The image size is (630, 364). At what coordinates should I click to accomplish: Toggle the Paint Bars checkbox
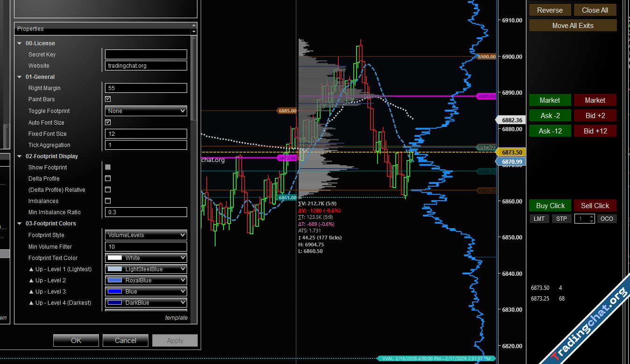tap(108, 99)
